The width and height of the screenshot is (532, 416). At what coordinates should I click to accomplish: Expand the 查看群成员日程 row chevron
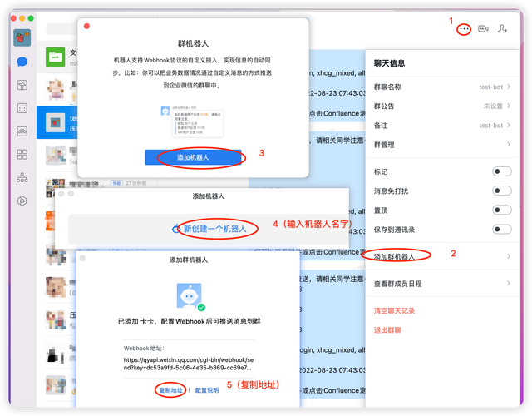point(509,283)
